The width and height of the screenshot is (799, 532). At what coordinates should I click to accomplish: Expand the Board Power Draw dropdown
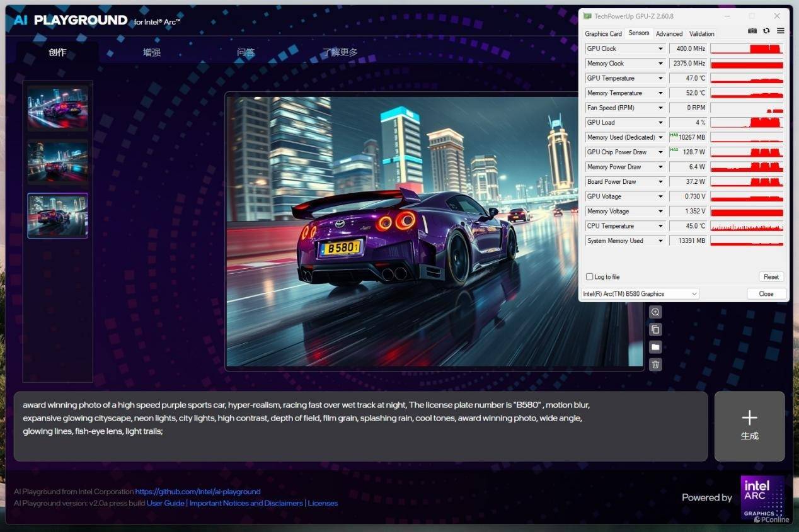[x=660, y=182]
